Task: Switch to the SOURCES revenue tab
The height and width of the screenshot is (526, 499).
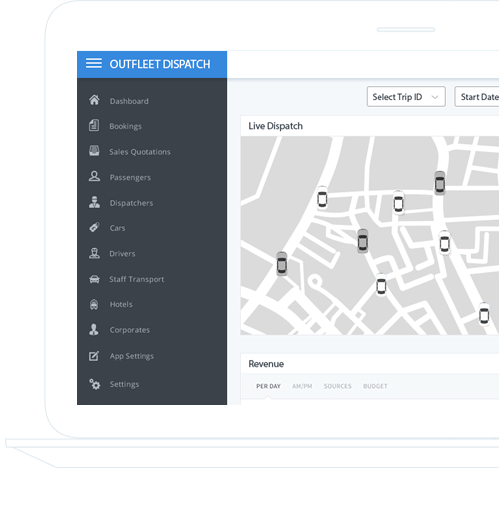Action: click(338, 386)
